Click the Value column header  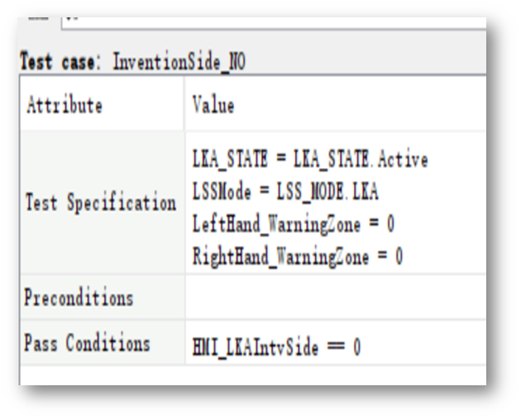coord(213,106)
